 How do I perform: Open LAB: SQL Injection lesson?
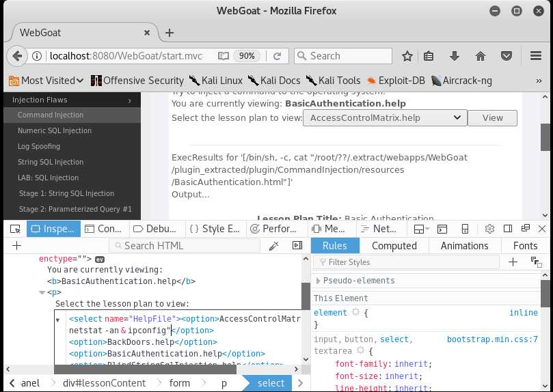pyautogui.click(x=72, y=178)
